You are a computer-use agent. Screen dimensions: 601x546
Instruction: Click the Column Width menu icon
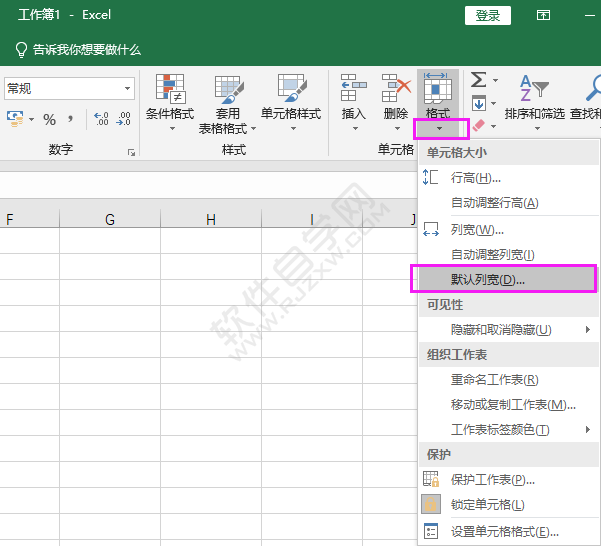click(430, 229)
